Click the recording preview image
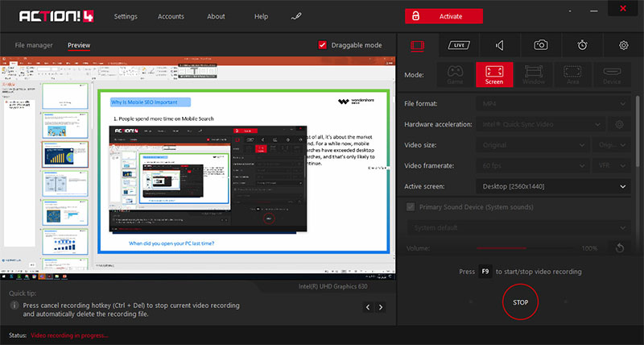 (198, 168)
